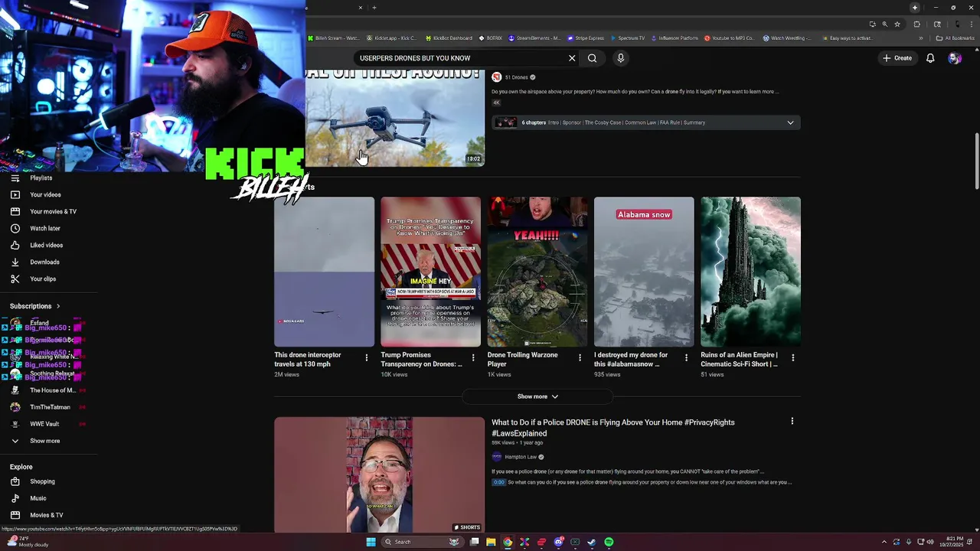The image size is (980, 551).
Task: Activate voice search microphone
Action: [x=621, y=58]
